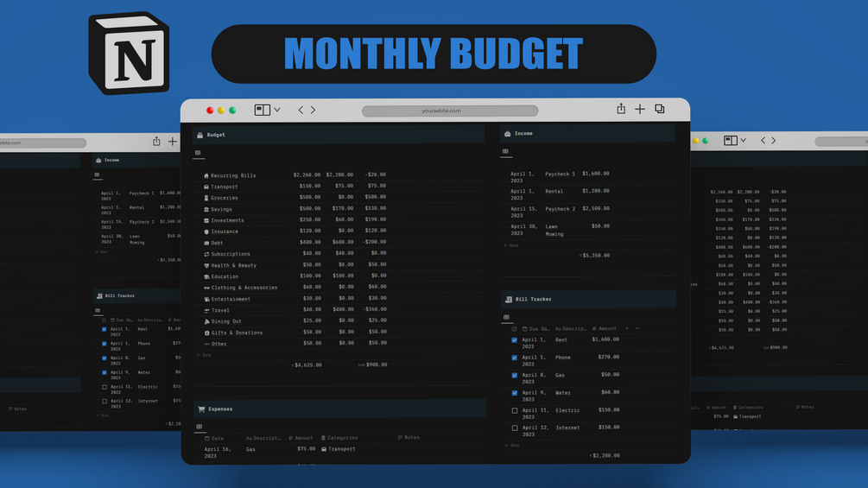Click the Travel plane icon
868x488 pixels.
tap(206, 310)
